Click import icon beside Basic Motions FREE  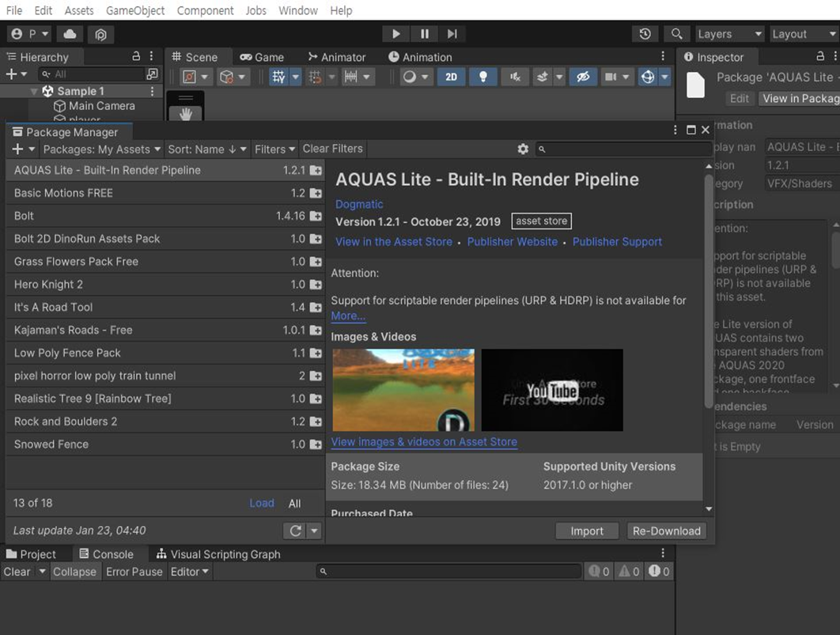(x=316, y=193)
